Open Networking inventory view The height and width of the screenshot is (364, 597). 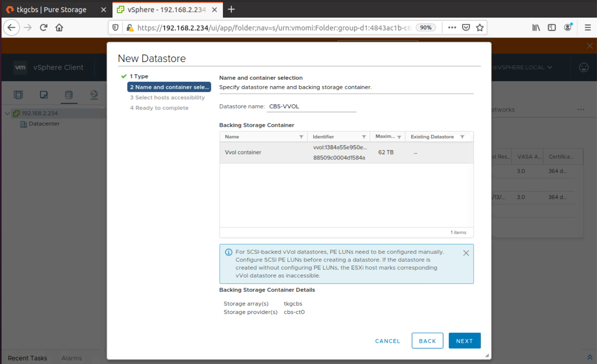coord(94,95)
